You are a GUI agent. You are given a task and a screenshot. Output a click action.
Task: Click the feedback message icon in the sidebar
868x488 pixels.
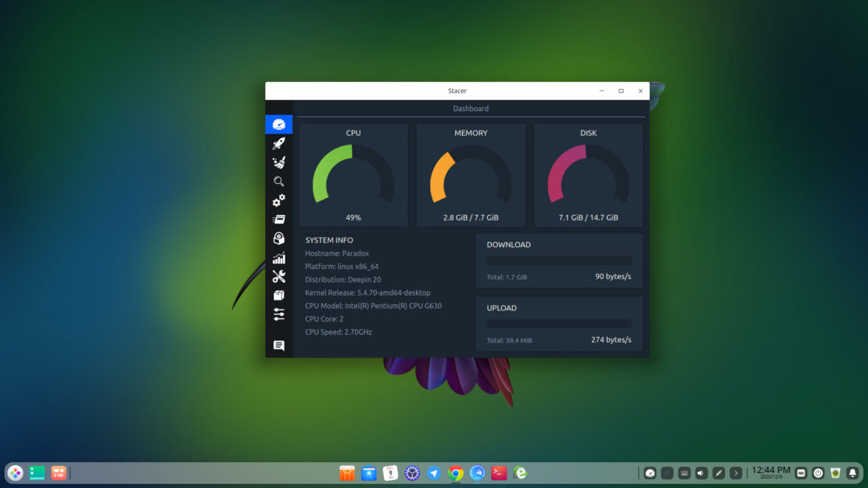tap(279, 345)
